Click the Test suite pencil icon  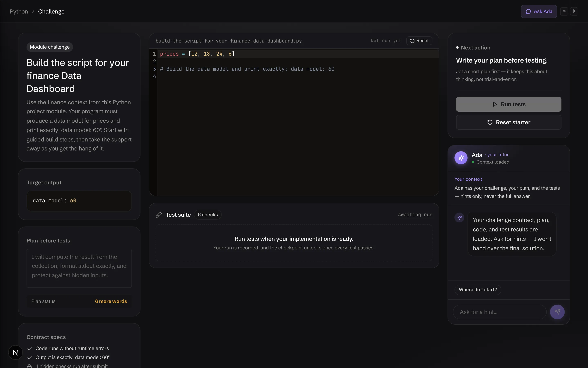(x=159, y=215)
